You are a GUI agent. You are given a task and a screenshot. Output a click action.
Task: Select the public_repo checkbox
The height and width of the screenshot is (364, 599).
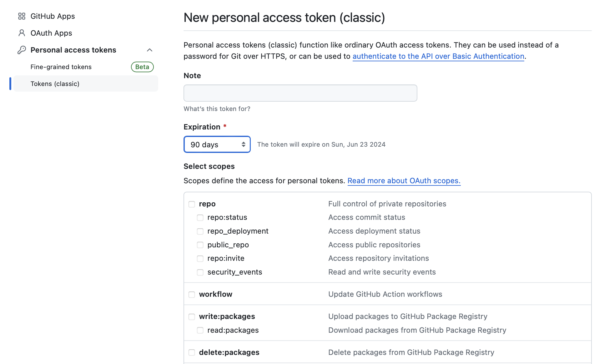[x=200, y=245]
